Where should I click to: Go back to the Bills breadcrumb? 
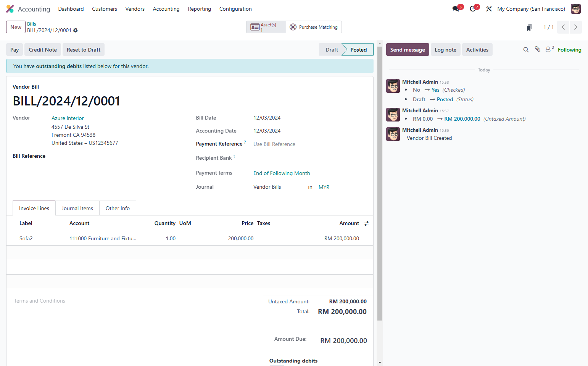click(x=32, y=24)
